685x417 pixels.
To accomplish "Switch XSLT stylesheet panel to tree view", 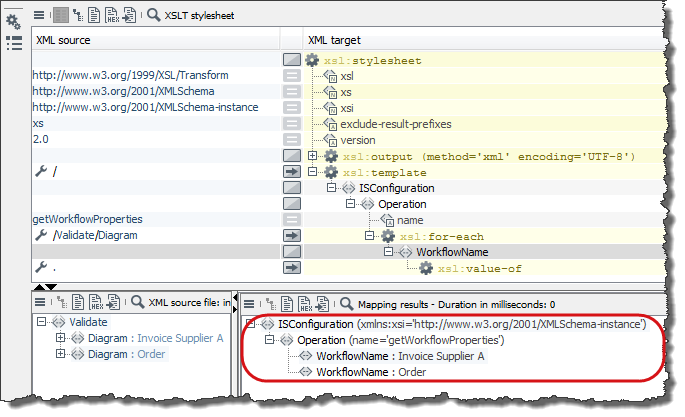I will [x=78, y=15].
